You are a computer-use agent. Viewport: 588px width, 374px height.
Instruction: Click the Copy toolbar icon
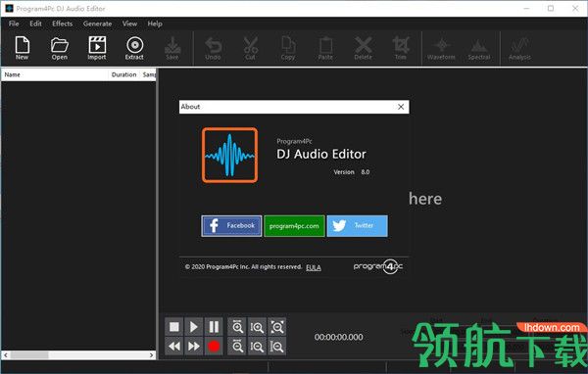(x=288, y=48)
